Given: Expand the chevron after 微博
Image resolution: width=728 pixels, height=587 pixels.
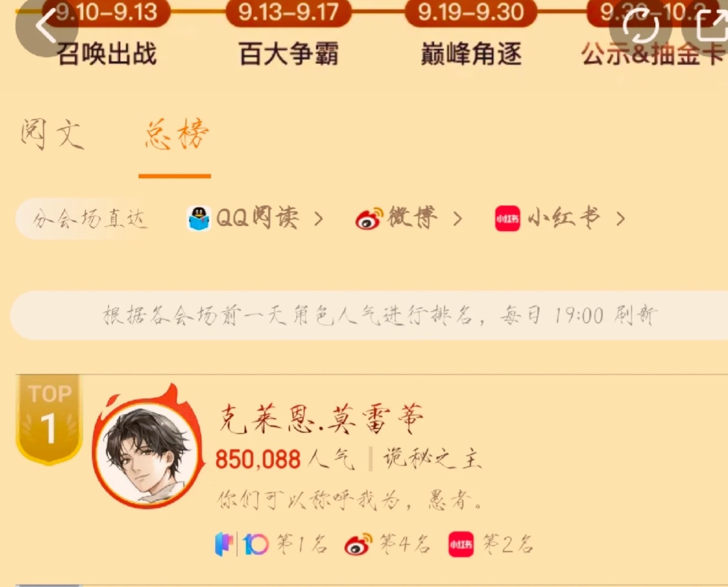Looking at the screenshot, I should click(457, 219).
